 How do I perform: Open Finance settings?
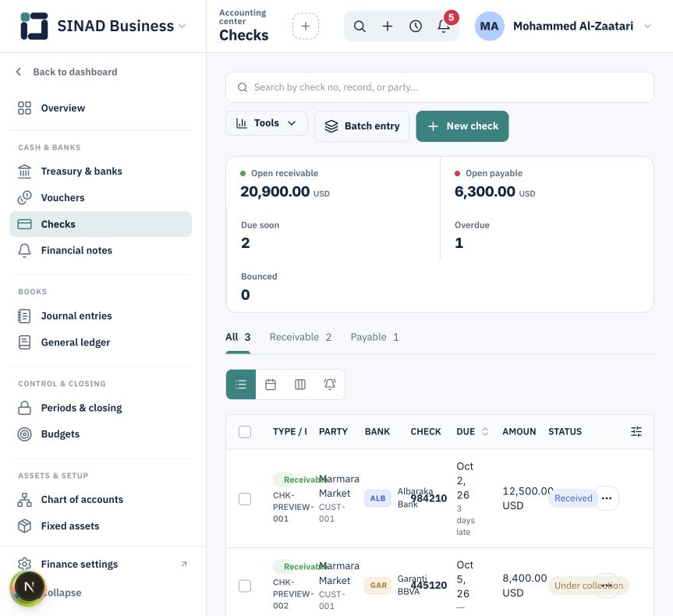[101, 564]
